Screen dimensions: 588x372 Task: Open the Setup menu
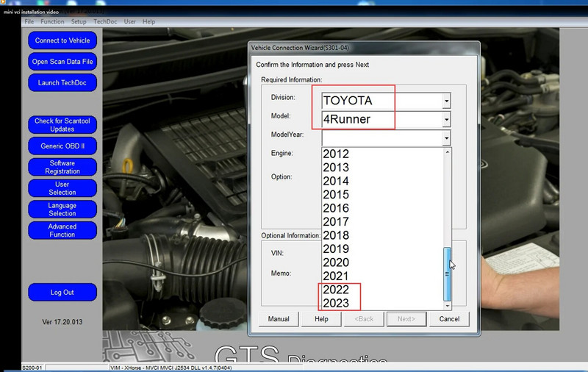(79, 22)
